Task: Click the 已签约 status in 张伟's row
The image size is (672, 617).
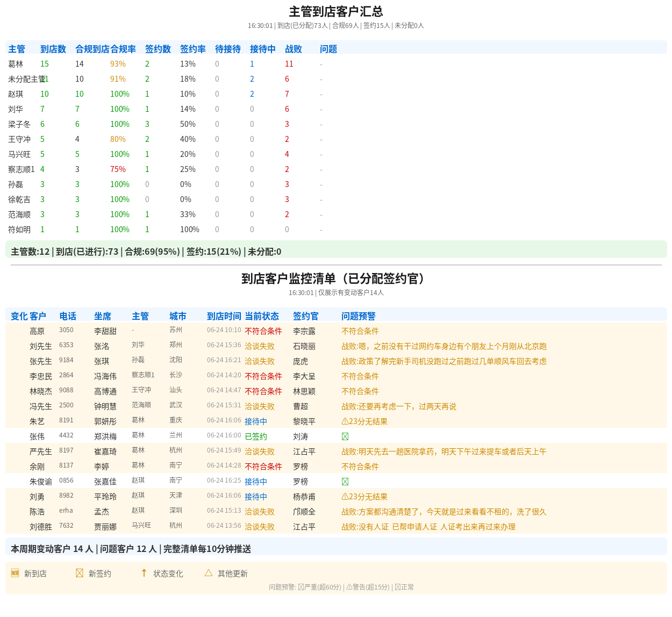Action: click(256, 436)
